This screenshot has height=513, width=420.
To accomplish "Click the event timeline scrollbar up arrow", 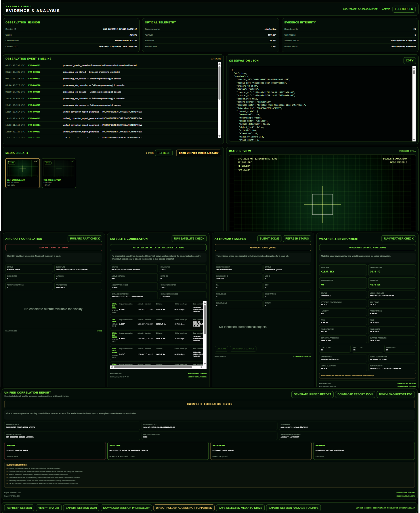I will (220, 64).
